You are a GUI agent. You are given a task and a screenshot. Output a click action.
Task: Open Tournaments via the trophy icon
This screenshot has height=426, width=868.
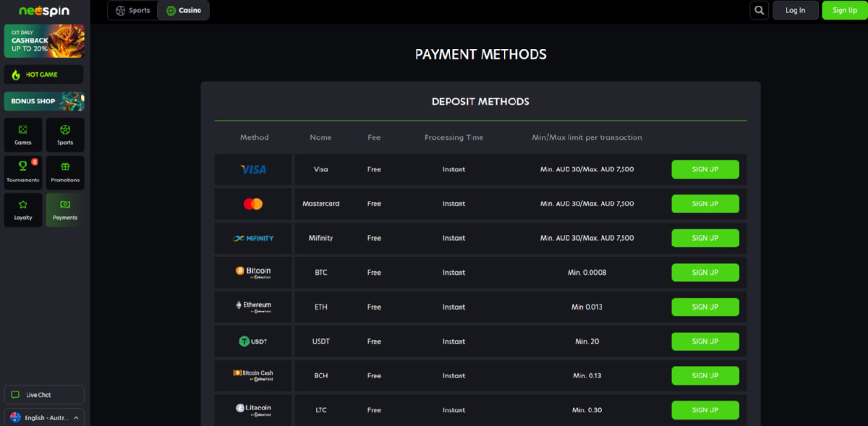[x=22, y=172]
